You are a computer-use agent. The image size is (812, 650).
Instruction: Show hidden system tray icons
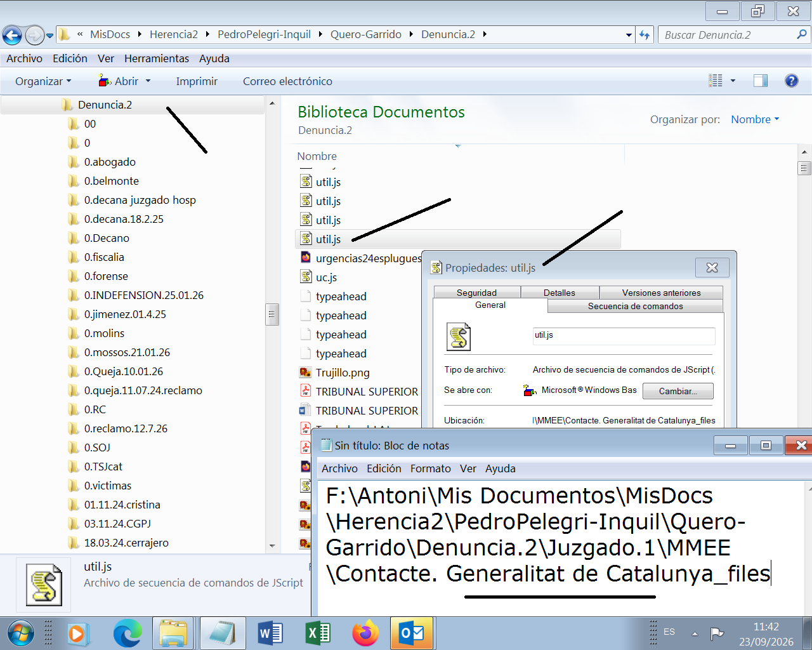pos(695,633)
